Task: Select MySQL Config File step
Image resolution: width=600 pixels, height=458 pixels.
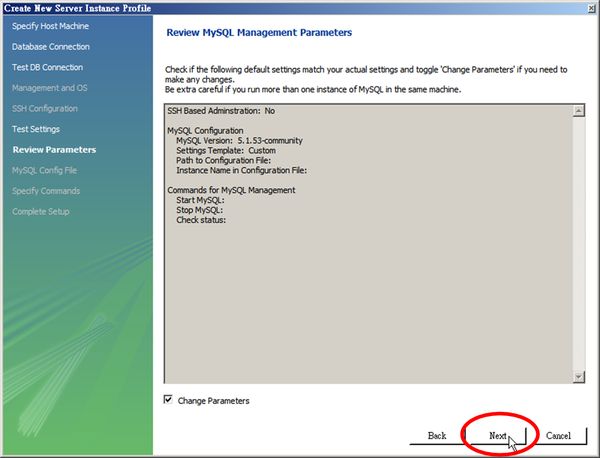Action: [x=44, y=170]
